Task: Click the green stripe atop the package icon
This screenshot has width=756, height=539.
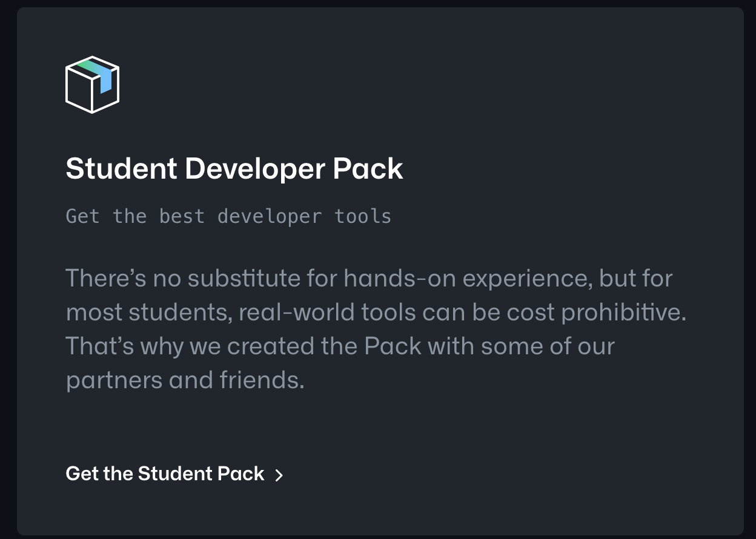Action: pyautogui.click(x=88, y=66)
